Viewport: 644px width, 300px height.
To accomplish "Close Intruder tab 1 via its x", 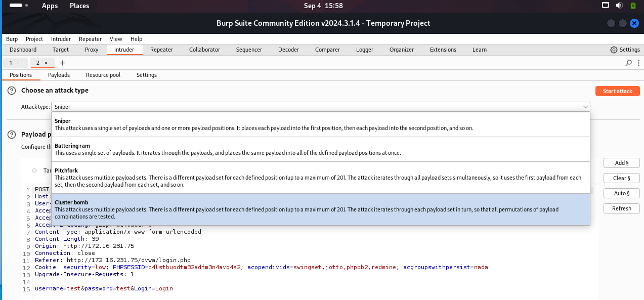I will coord(19,63).
